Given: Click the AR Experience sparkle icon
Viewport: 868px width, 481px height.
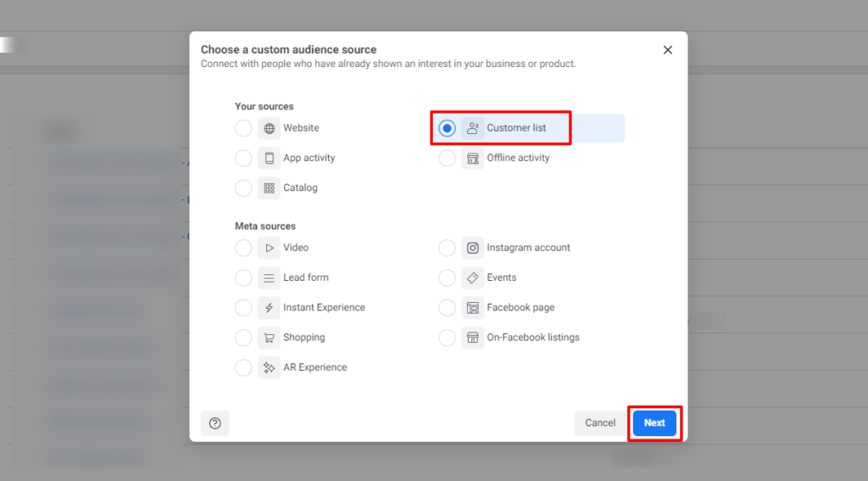Looking at the screenshot, I should pyautogui.click(x=269, y=368).
